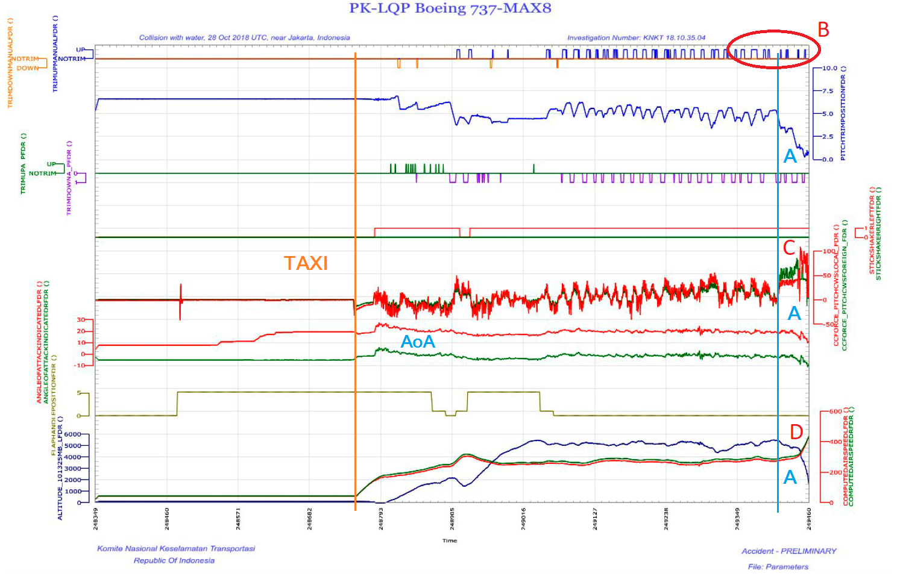This screenshot has height=588, width=897.
Task: Click the 248793 time axis tick label
Action: click(x=381, y=519)
